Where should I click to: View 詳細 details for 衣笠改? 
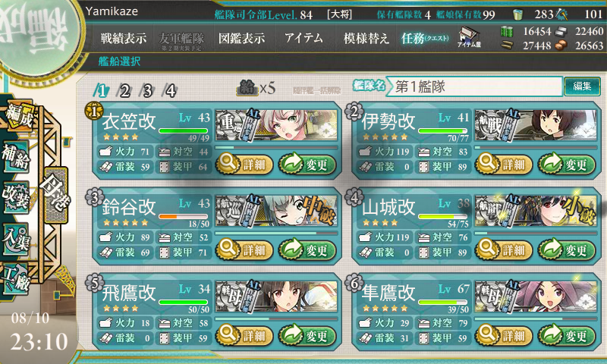[244, 165]
